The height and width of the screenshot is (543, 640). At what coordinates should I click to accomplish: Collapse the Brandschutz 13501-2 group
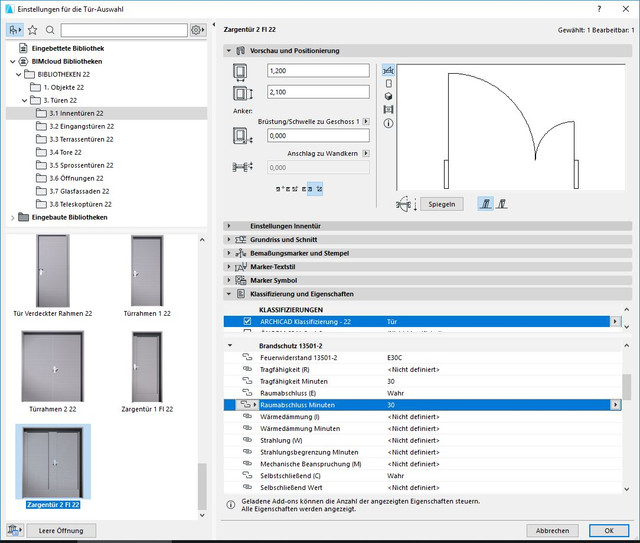pos(230,345)
